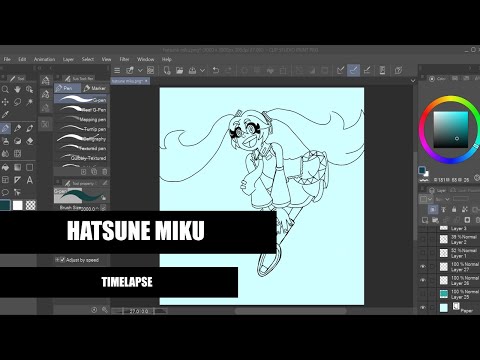480x360 pixels.
Task: Open the layer blending mode dropdown
Action: [443, 199]
